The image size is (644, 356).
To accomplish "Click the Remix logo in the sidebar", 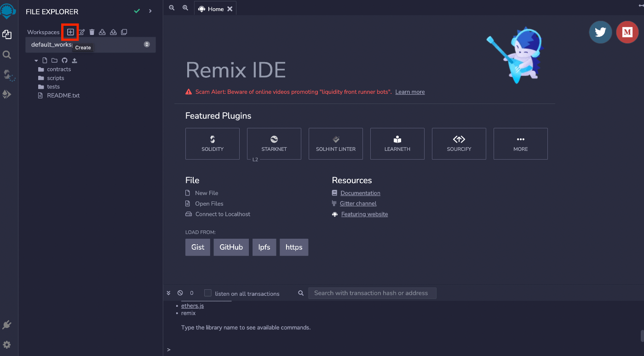I will coord(8,10).
